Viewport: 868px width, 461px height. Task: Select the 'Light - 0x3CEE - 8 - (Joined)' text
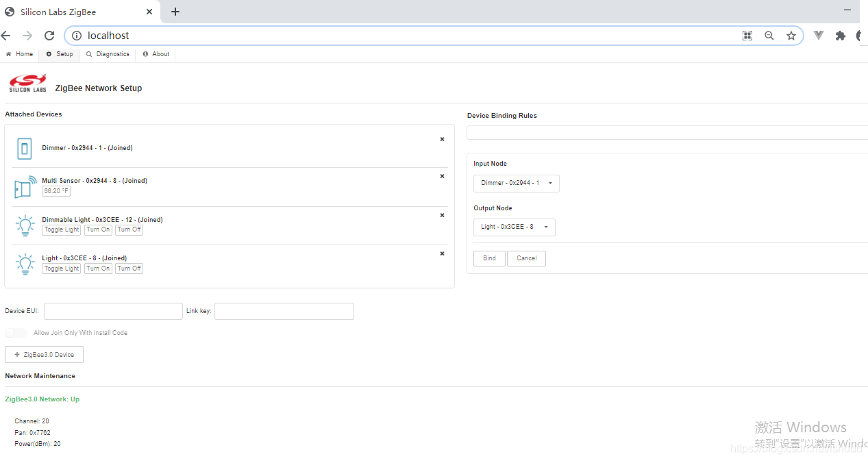click(84, 258)
